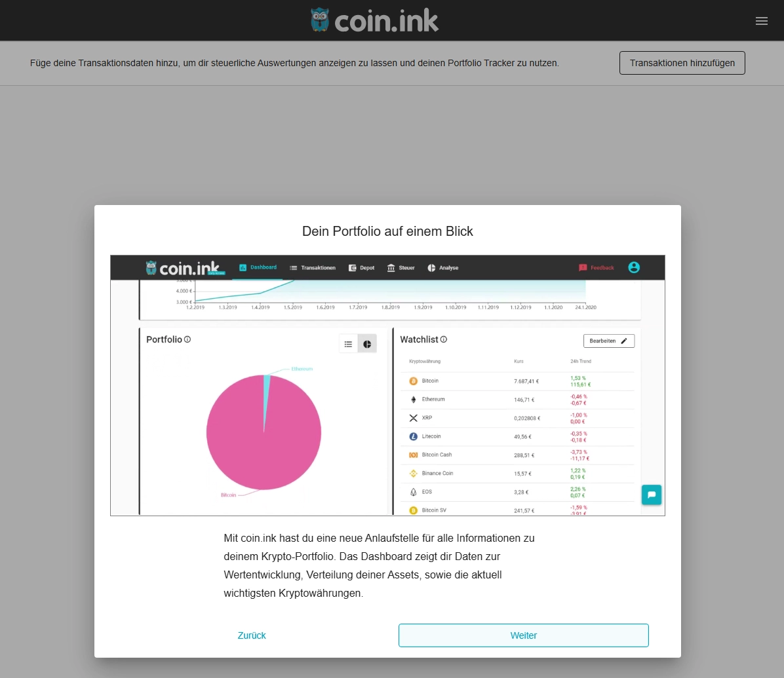Click the Bitcoin Cash icon in Watchlist

[x=413, y=455]
